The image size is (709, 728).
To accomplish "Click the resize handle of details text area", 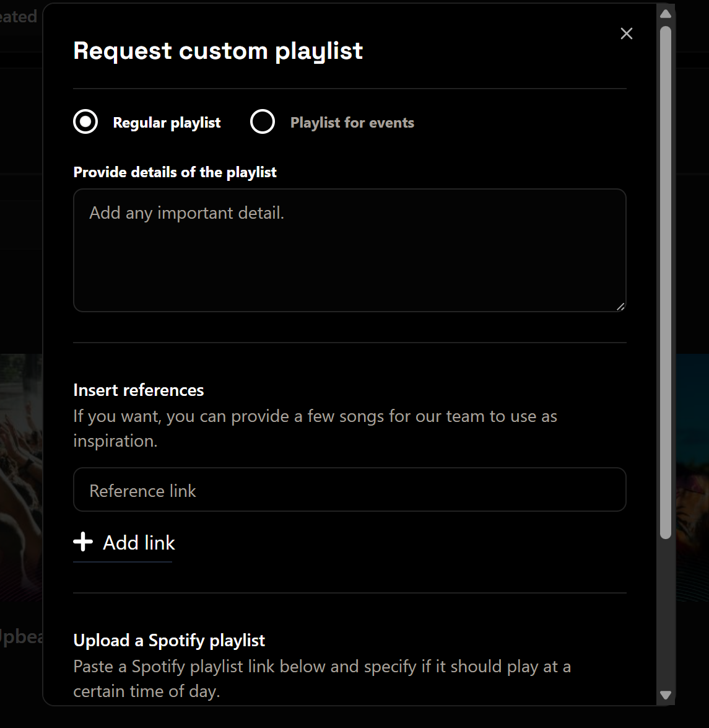I will [620, 306].
